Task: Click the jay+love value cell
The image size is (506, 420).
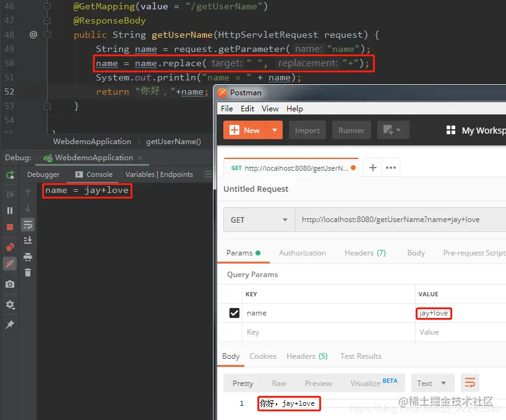Action: (460, 313)
